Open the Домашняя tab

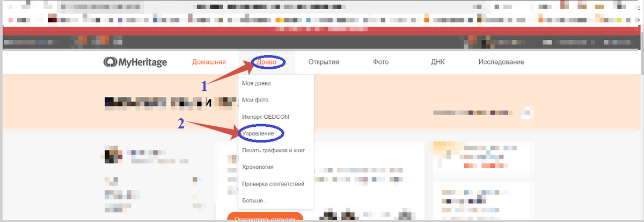pos(209,62)
